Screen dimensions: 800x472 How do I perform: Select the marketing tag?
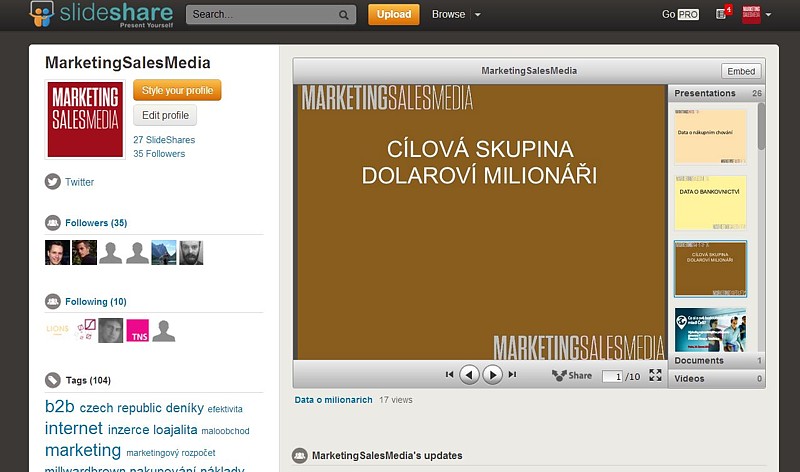(83, 451)
